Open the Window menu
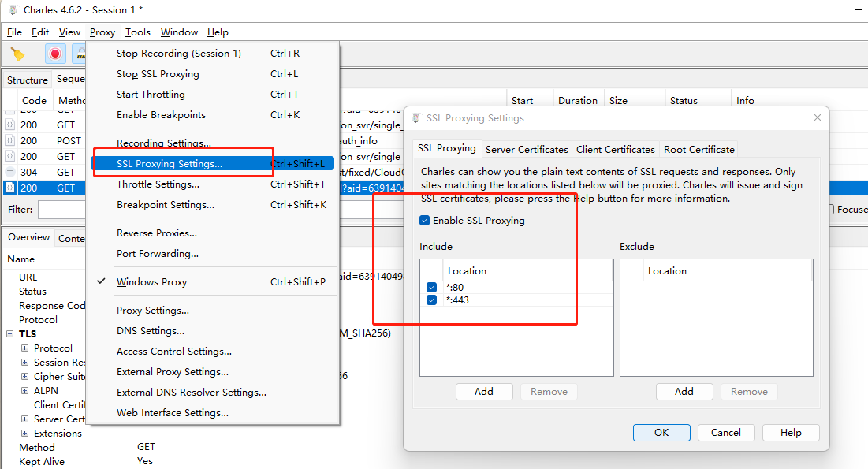The image size is (868, 469). pos(179,32)
